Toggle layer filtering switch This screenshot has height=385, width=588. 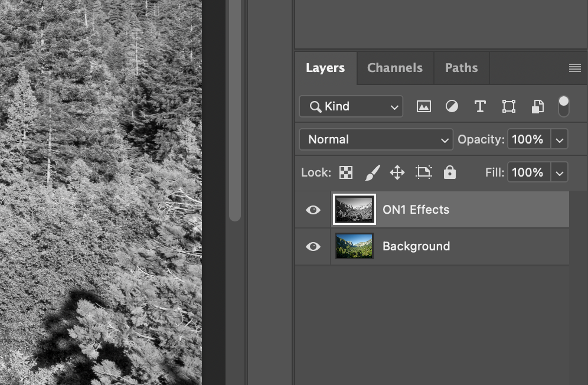click(x=563, y=106)
